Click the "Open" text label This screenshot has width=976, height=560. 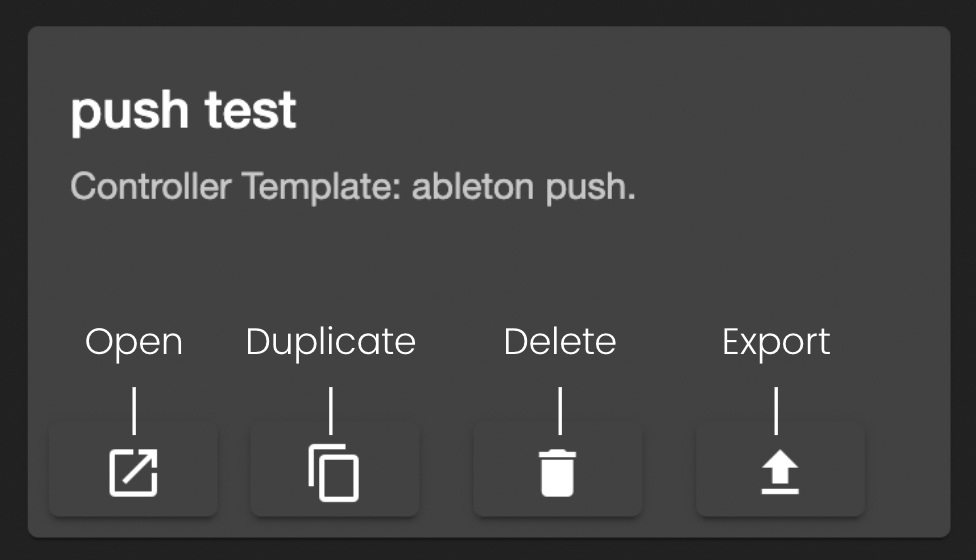coord(134,342)
